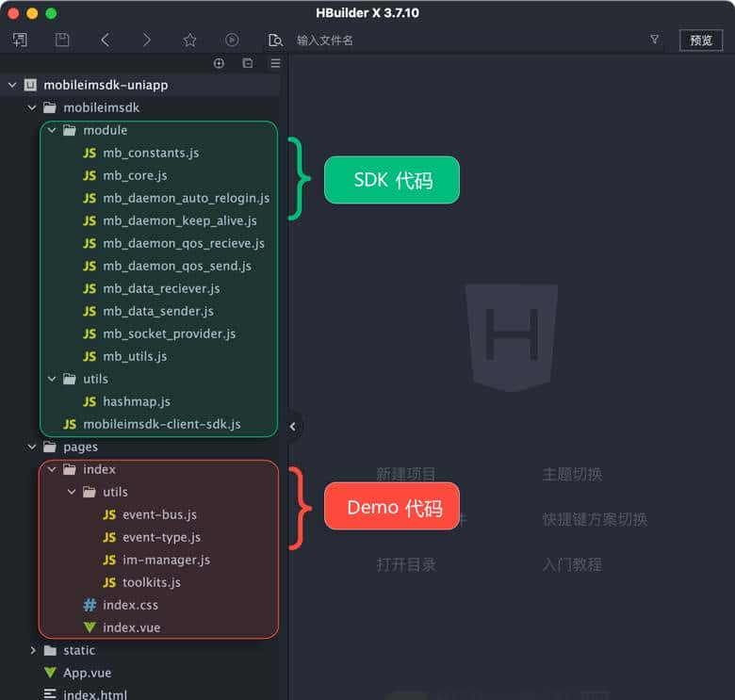Screen dimensions: 735x700
Task: Collapse the pages folder
Action: click(x=32, y=447)
